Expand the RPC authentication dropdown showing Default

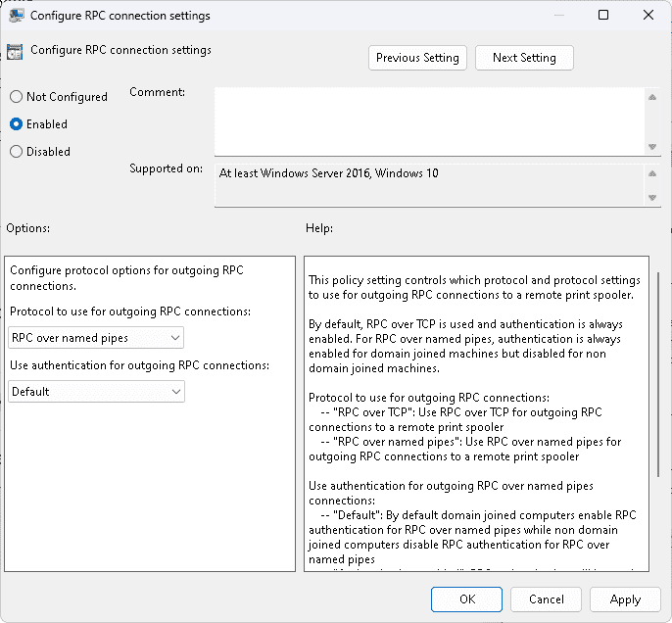click(95, 392)
